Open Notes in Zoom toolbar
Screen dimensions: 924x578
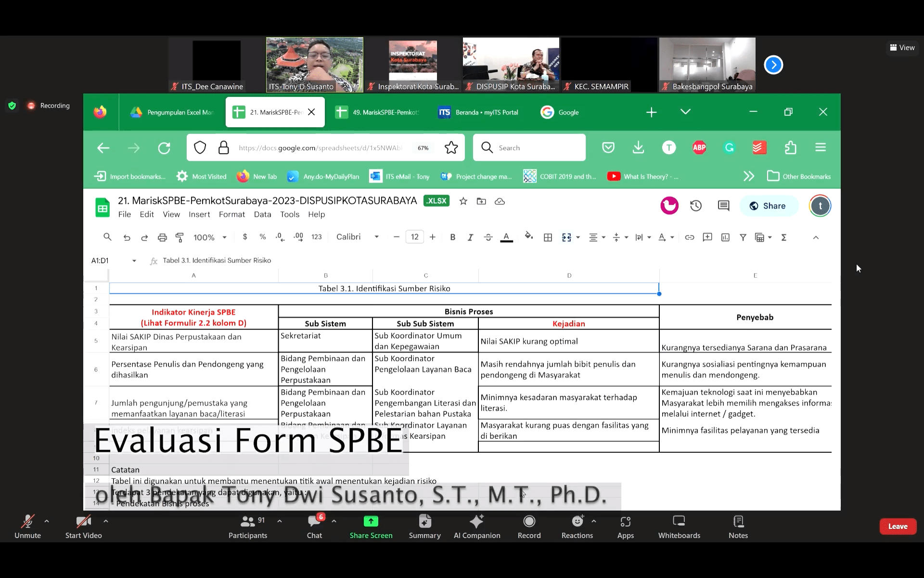click(x=738, y=526)
